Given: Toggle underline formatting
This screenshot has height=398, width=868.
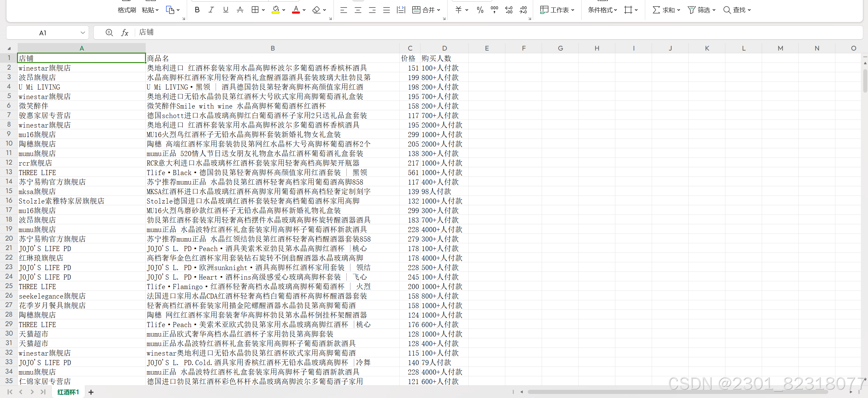Looking at the screenshot, I should (x=225, y=10).
